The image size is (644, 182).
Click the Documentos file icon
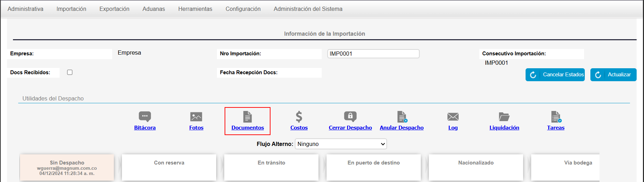pyautogui.click(x=247, y=117)
